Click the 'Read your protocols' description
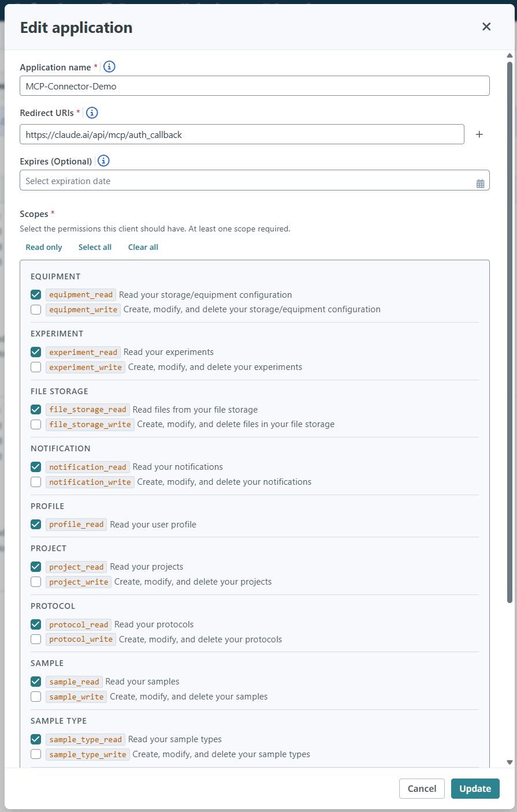The image size is (517, 812). coord(154,624)
